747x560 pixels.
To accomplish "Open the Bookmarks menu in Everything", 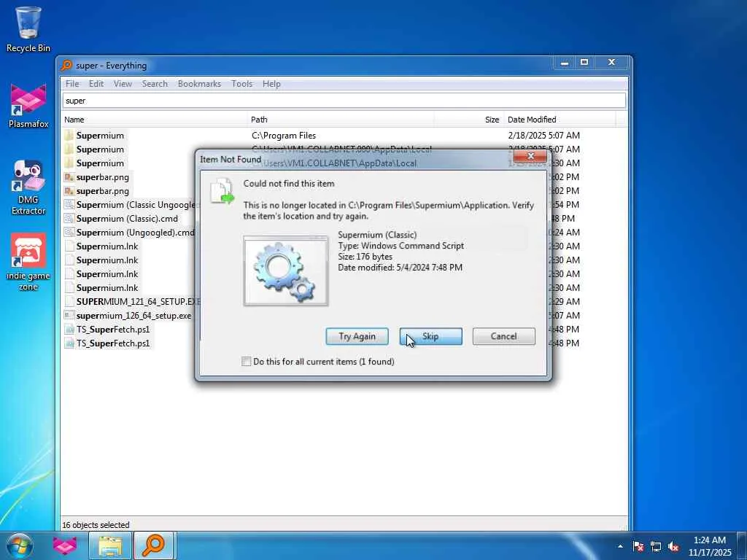I will (x=199, y=84).
